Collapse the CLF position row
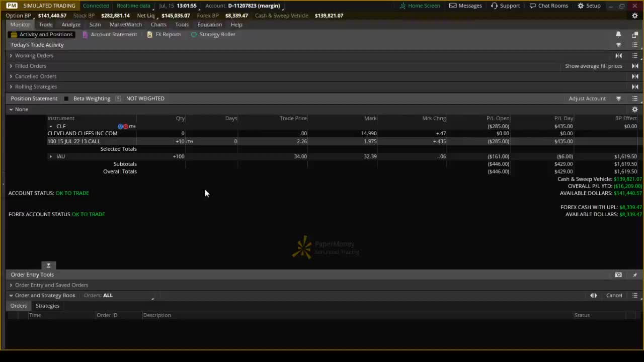Viewport: 644px width, 362px height. pos(51,126)
